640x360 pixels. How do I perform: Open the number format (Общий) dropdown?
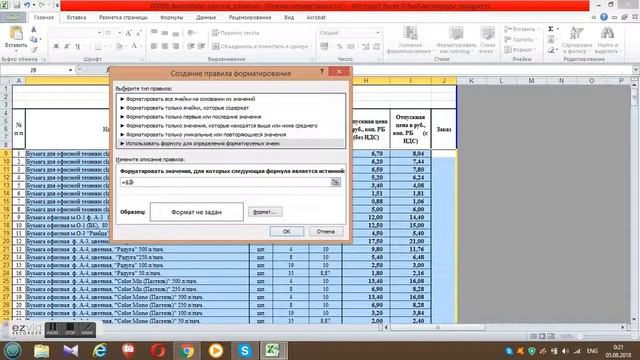click(378, 33)
